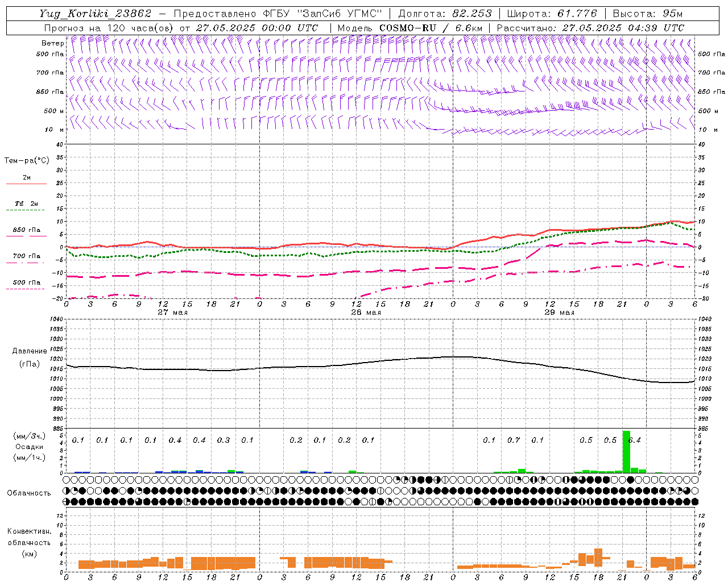The image size is (728, 582).
Task: Click the "29 мая" date label
Action: [x=560, y=312]
